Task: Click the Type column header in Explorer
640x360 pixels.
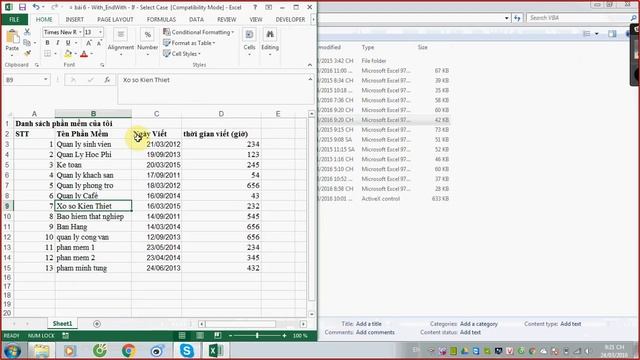Action: [368, 47]
